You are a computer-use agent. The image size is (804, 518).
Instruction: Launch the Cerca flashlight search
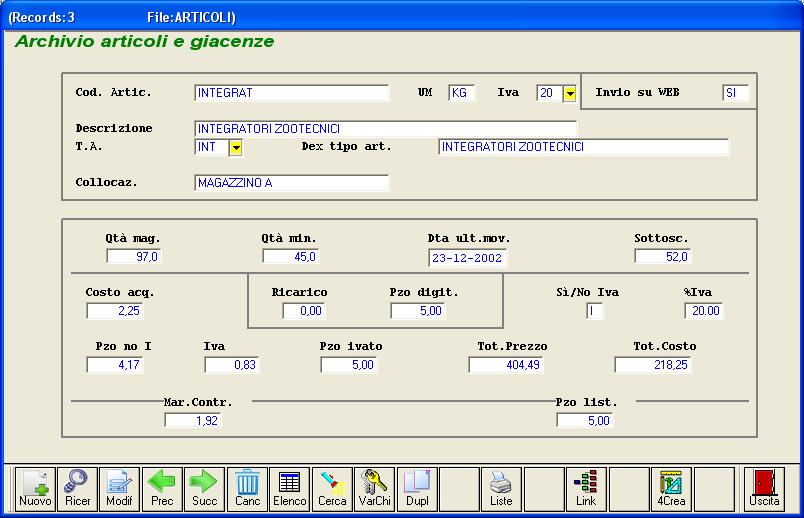(332, 489)
